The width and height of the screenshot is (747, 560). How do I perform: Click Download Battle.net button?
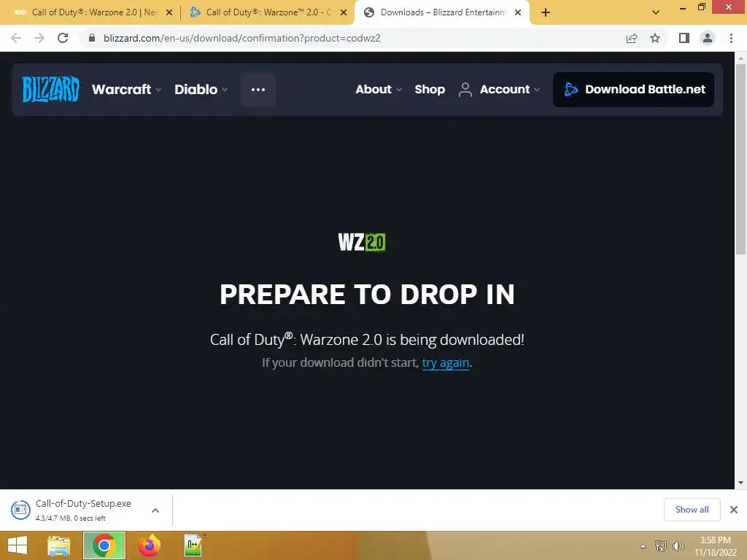(633, 89)
